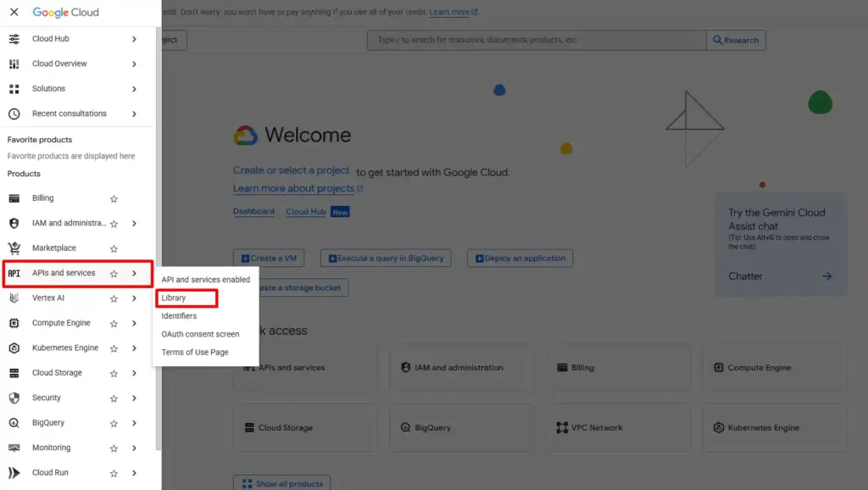Choose OAuth consent screen in submenu
The height and width of the screenshot is (490, 868).
click(200, 334)
